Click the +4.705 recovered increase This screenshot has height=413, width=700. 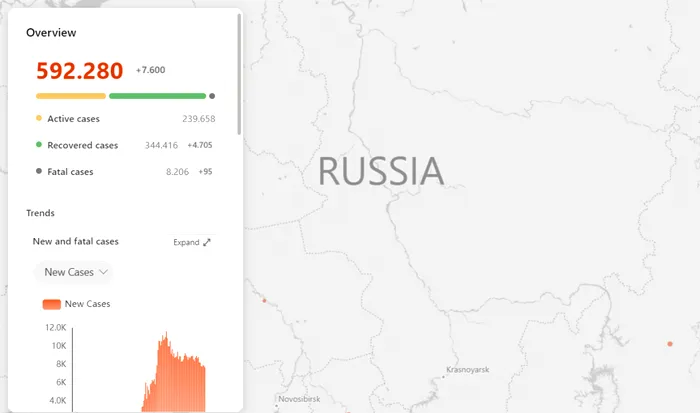[x=200, y=145]
